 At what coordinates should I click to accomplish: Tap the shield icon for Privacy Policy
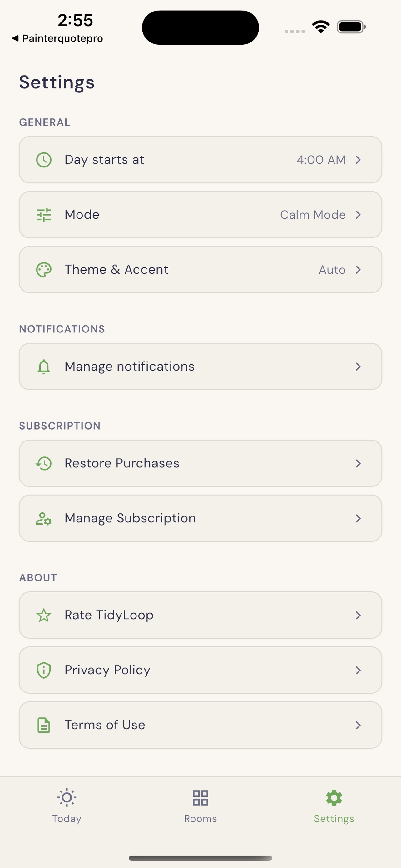[44, 670]
